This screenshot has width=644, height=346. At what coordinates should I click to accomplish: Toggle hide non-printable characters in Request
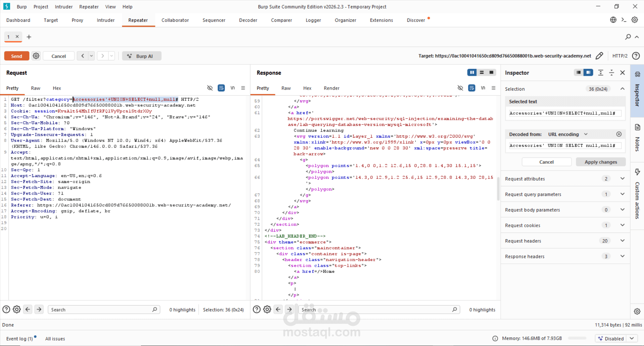210,88
